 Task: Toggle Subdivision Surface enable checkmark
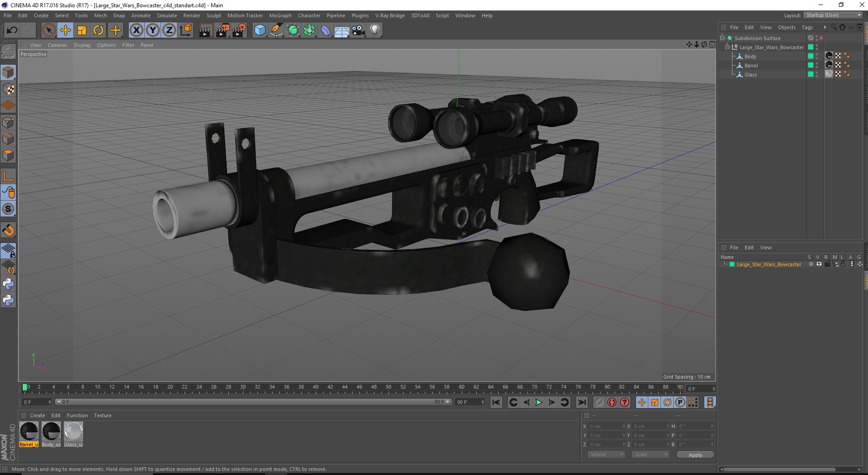click(x=821, y=38)
